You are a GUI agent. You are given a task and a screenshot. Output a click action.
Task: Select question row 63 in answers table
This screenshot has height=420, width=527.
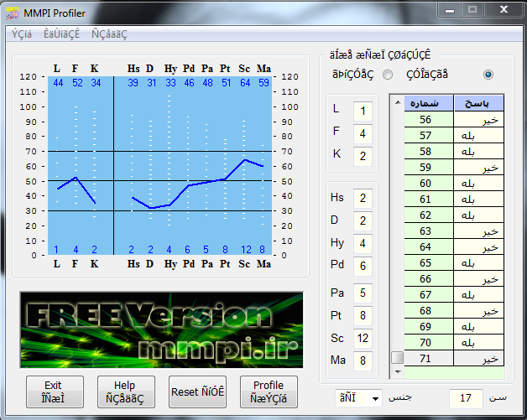click(x=425, y=231)
